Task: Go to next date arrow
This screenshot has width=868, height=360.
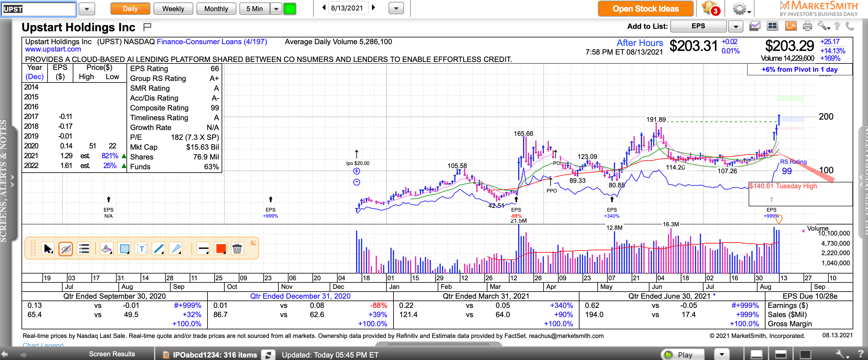Action: tap(373, 7)
